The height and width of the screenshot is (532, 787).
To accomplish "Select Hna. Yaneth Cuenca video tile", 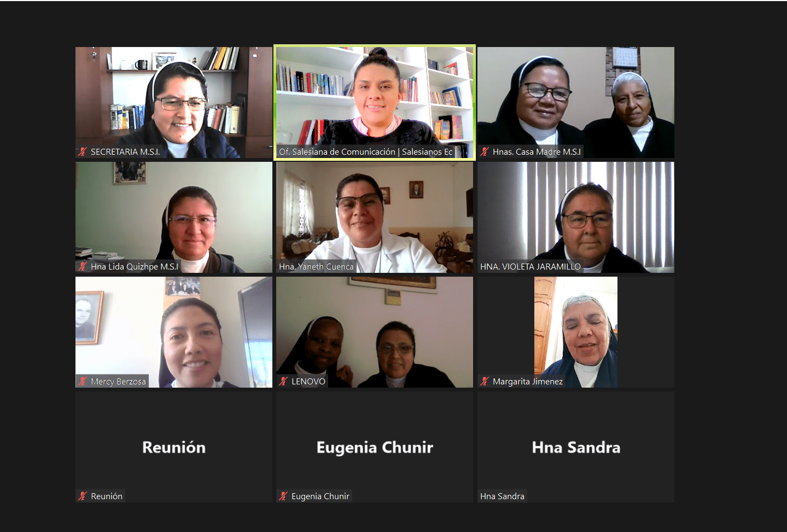I will (x=375, y=218).
